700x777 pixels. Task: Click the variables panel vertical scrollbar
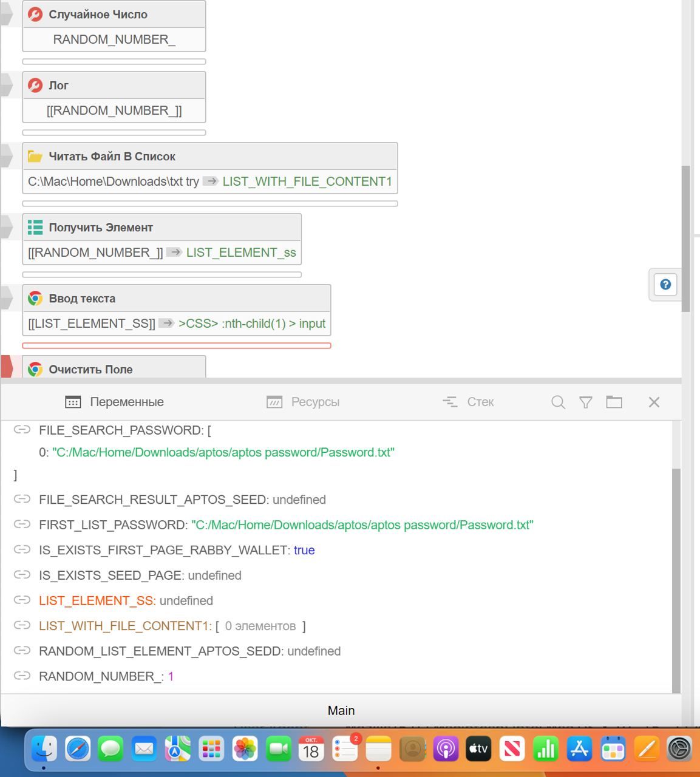(x=676, y=577)
